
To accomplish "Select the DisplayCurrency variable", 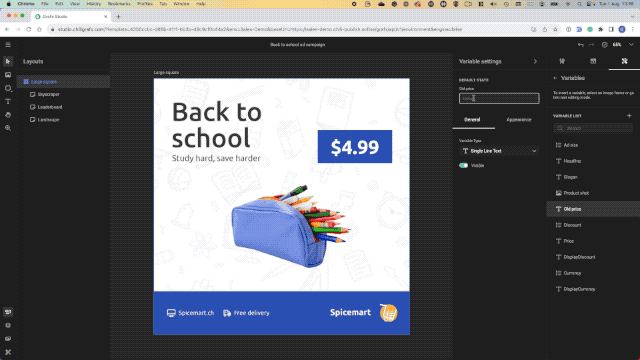I will [x=593, y=289].
